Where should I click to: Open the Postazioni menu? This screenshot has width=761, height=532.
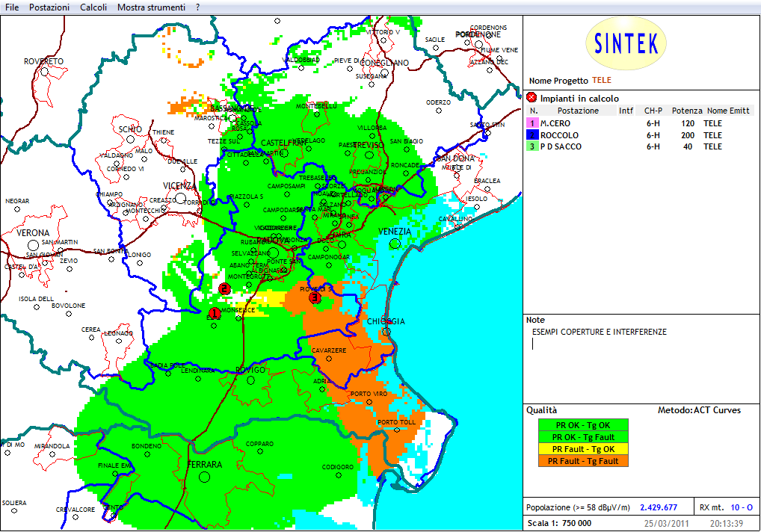tap(49, 7)
